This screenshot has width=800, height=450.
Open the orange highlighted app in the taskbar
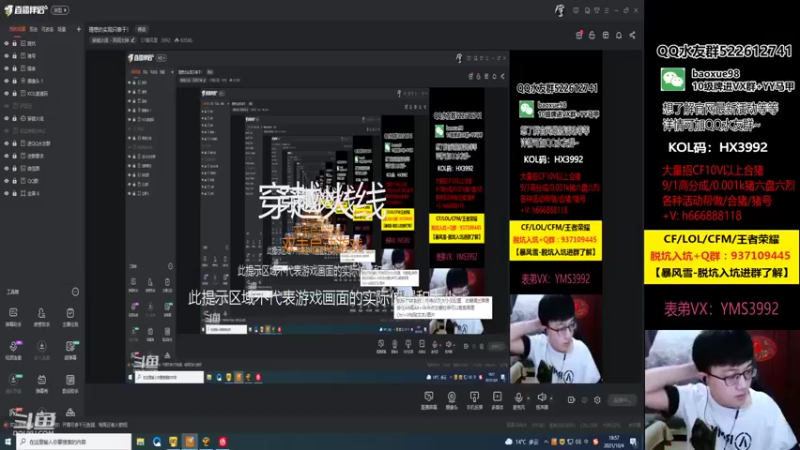[x=190, y=442]
